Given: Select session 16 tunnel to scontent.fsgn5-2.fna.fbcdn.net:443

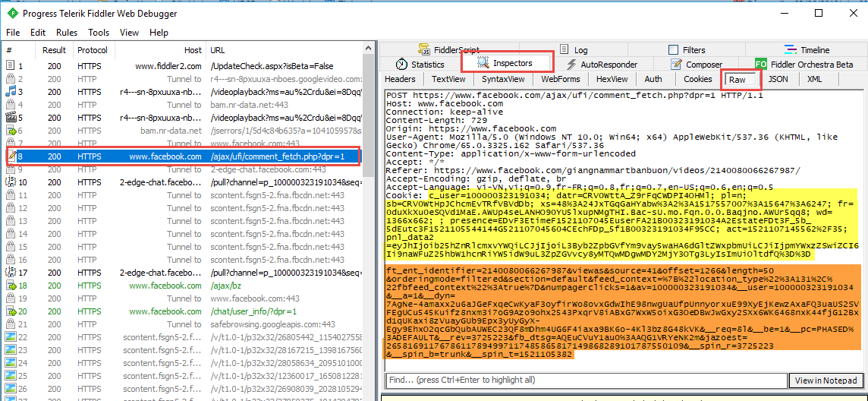Looking at the screenshot, I should [x=182, y=260].
